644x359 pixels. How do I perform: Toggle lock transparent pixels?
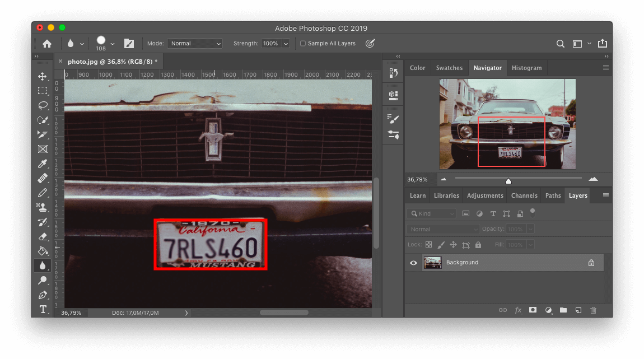coord(429,245)
